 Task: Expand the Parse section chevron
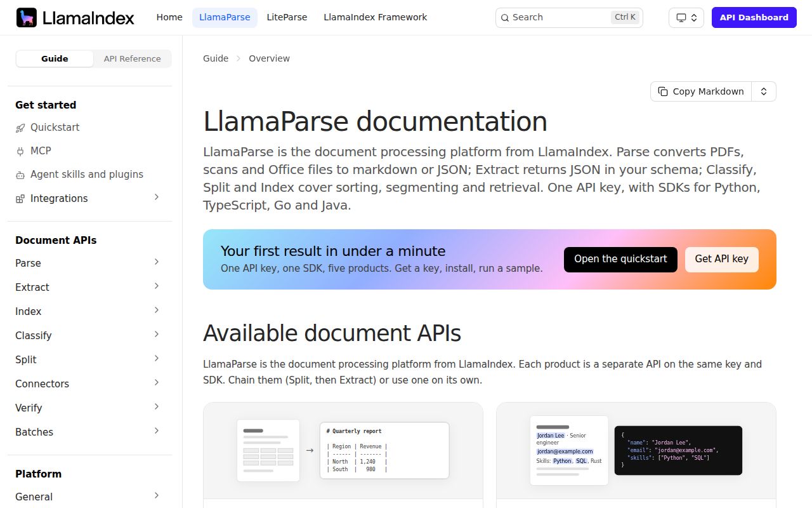click(x=157, y=262)
